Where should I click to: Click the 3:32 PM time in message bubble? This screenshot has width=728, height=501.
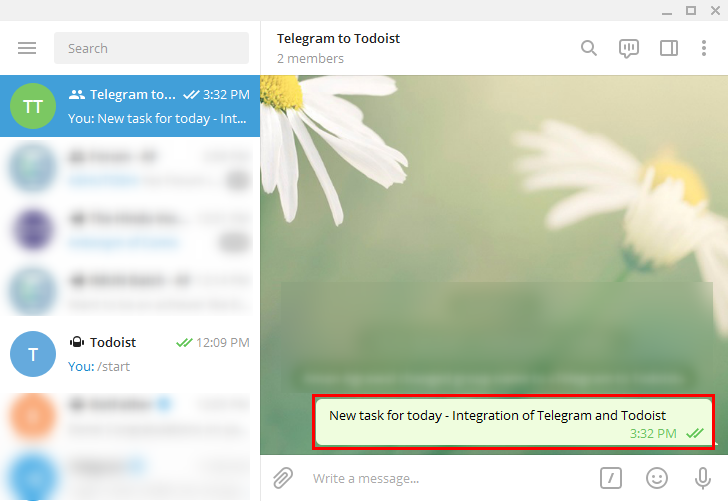click(653, 434)
